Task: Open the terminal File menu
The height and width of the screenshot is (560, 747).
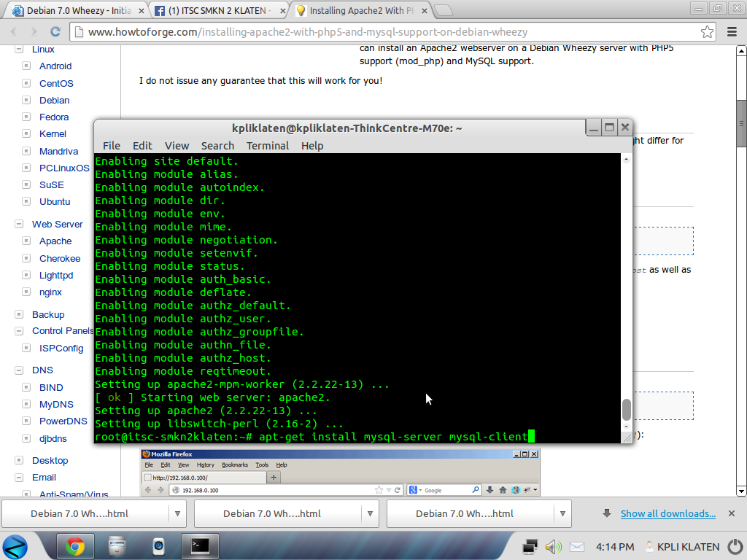Action: point(112,146)
